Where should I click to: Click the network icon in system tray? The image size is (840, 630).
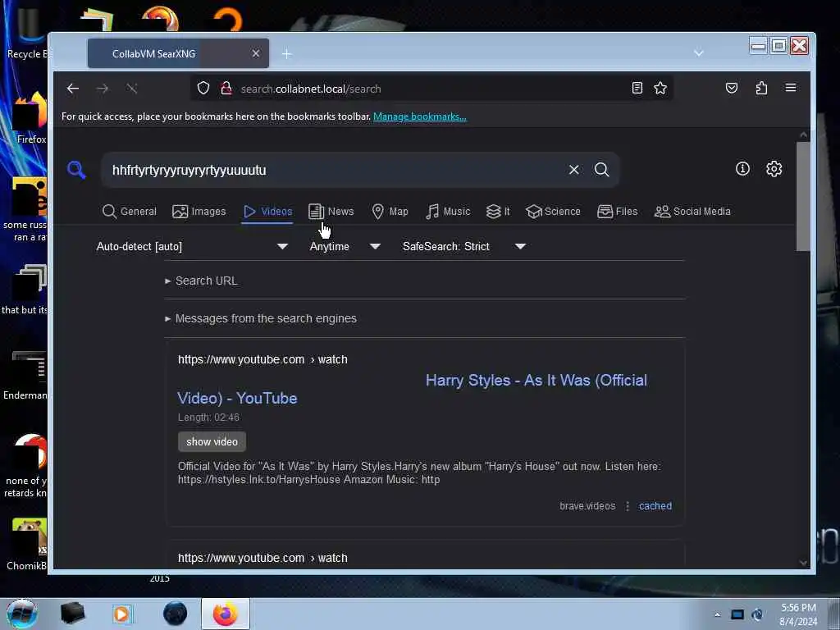(x=737, y=614)
